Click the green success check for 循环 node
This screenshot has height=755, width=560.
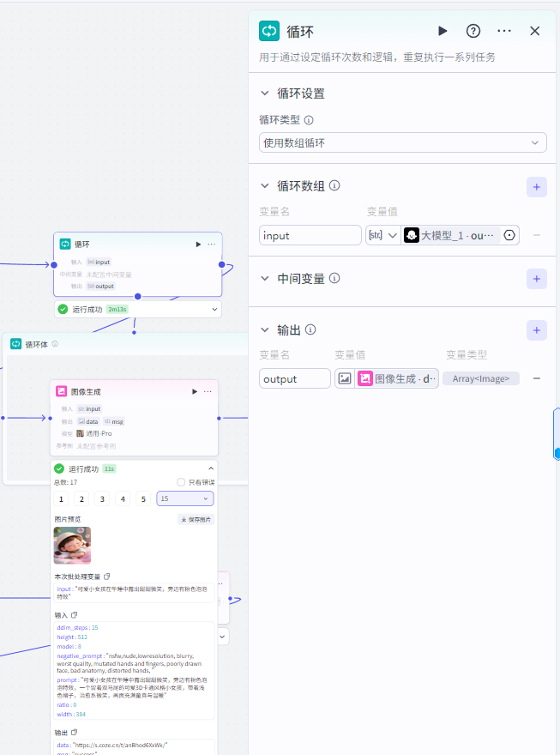[x=63, y=309]
